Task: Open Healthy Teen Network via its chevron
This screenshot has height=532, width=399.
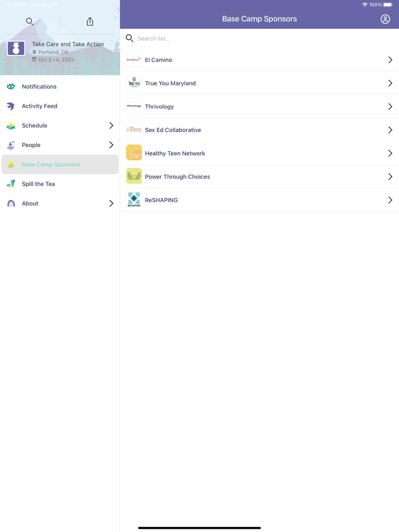Action: tap(390, 153)
